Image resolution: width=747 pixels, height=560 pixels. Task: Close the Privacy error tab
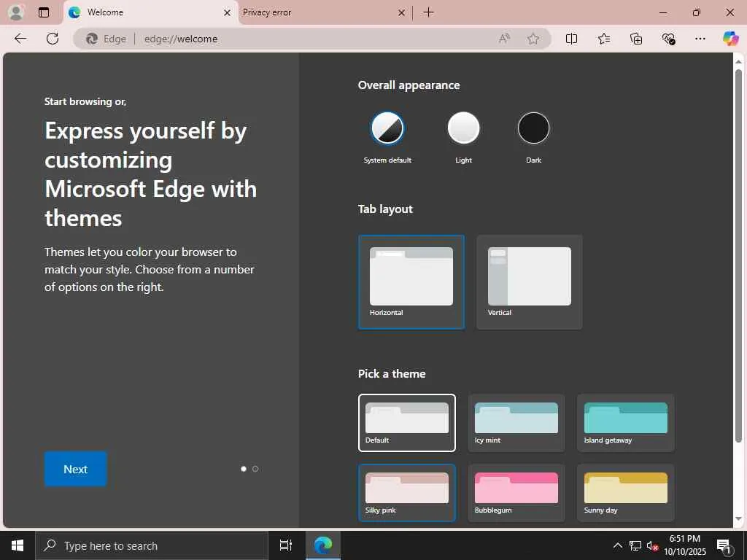click(402, 13)
